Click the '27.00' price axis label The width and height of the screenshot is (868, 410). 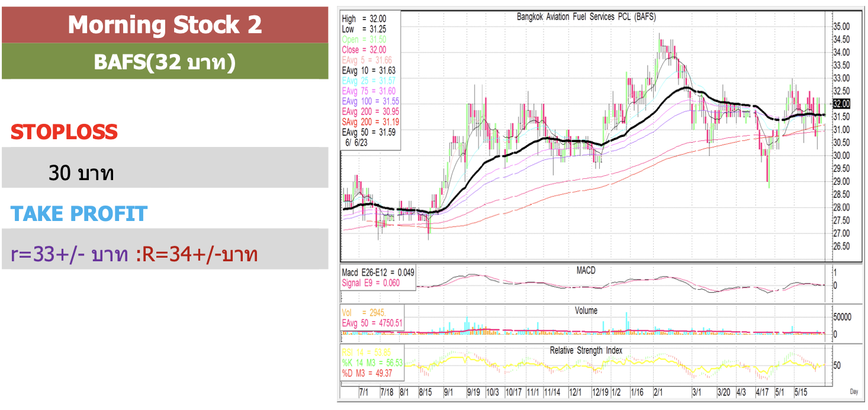tap(841, 233)
